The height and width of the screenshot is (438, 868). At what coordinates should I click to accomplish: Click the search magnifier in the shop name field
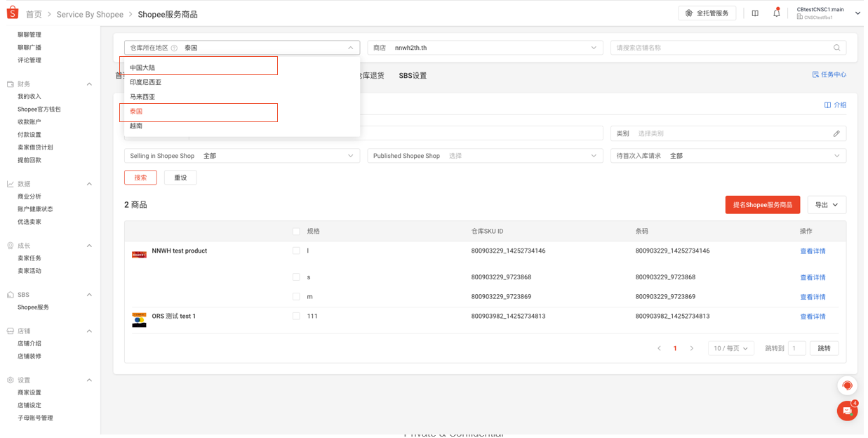(x=836, y=48)
